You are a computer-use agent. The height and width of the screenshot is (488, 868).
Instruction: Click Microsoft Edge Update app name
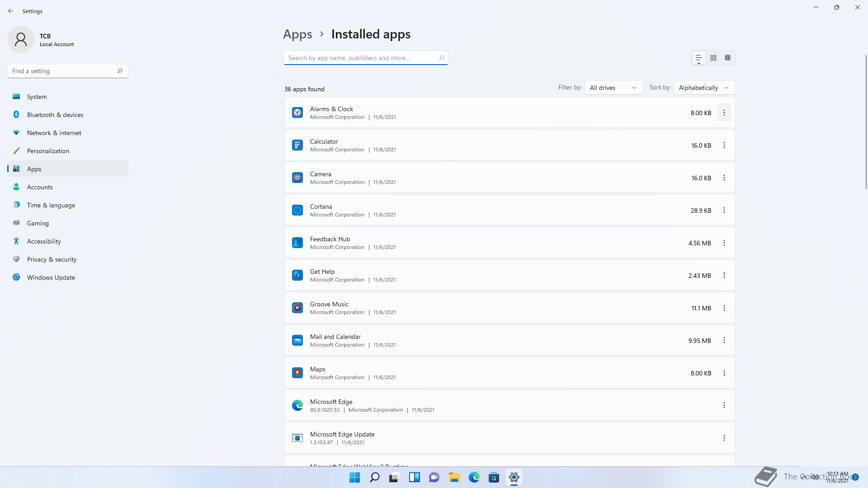[x=342, y=434]
